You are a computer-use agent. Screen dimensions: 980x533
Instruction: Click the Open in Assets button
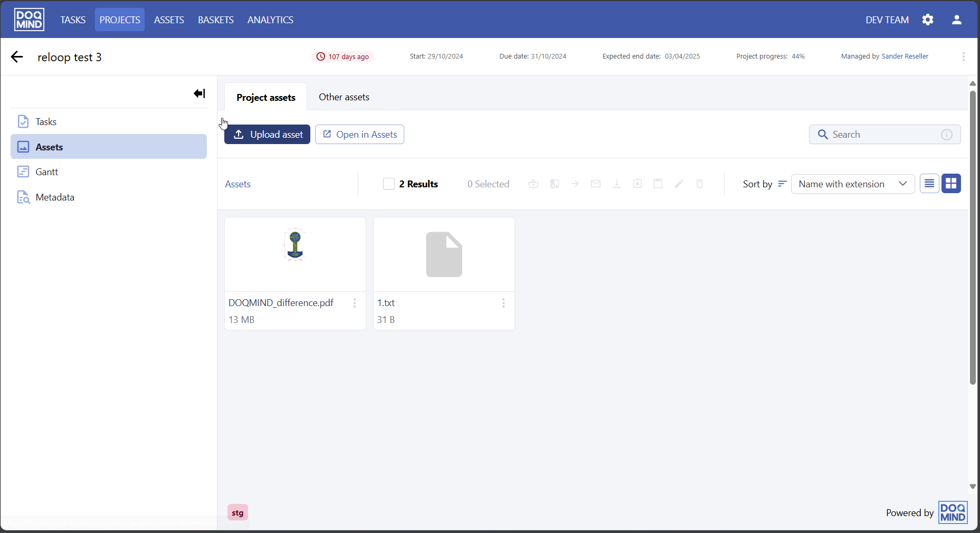pos(359,135)
